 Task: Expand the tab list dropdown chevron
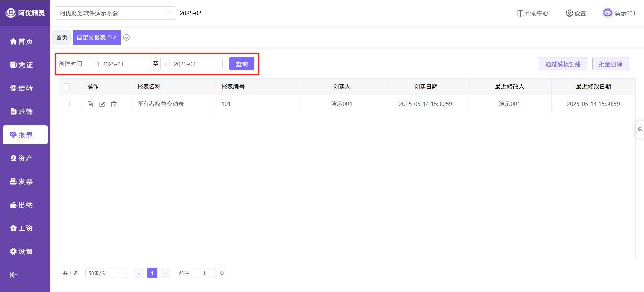tap(126, 37)
